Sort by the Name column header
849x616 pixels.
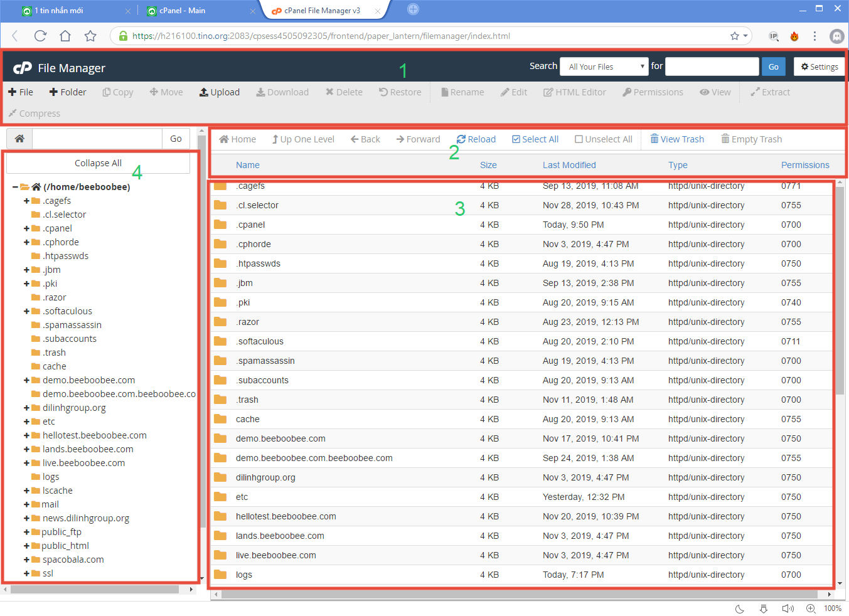[x=248, y=165]
